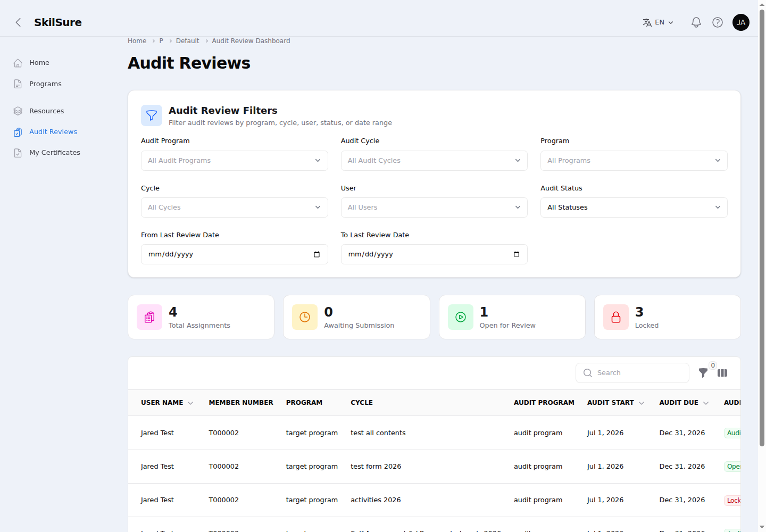This screenshot has width=766, height=532.
Task: Click the Awaiting Submission clock icon
Action: (305, 317)
